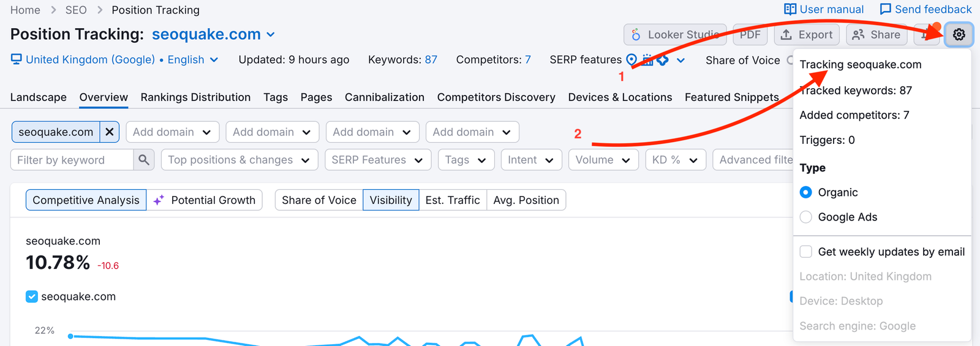
Task: Click the Looker Studio button
Action: (x=674, y=35)
